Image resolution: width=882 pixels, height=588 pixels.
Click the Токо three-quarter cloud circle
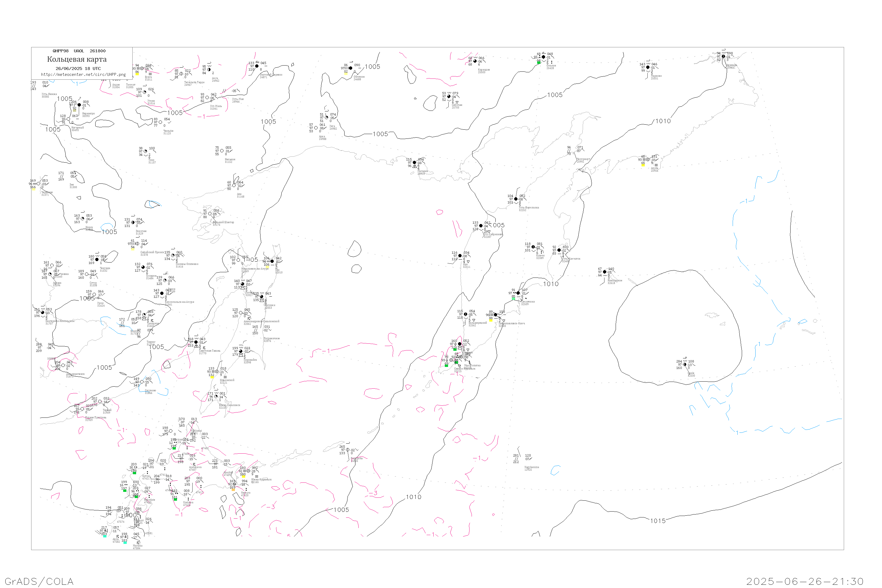(146, 151)
